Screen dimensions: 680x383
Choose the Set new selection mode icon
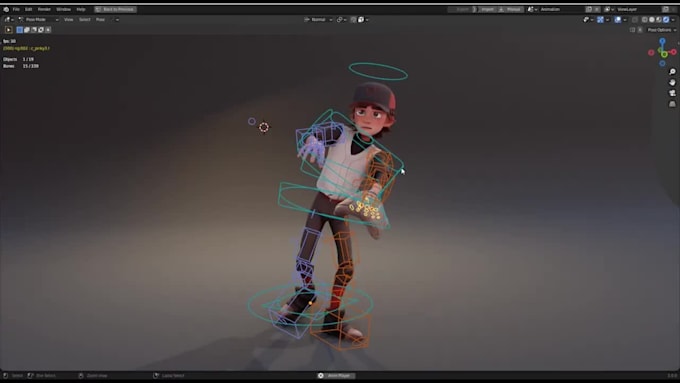pyautogui.click(x=20, y=30)
